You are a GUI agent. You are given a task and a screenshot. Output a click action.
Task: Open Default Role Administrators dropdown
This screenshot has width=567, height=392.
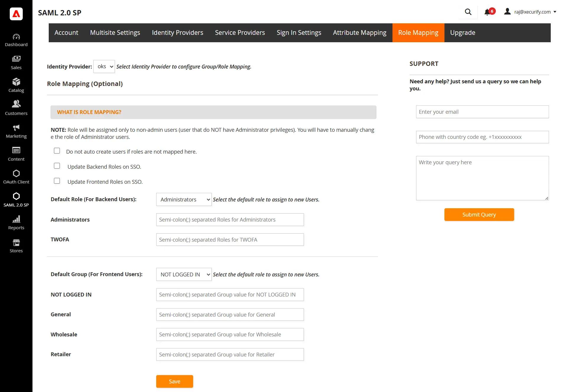pos(184,199)
